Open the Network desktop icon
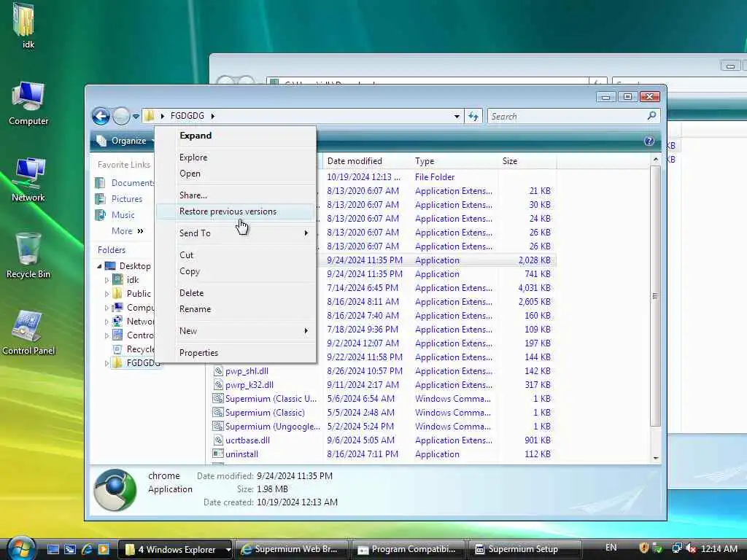Screen dimensions: 747x560 click(28, 179)
